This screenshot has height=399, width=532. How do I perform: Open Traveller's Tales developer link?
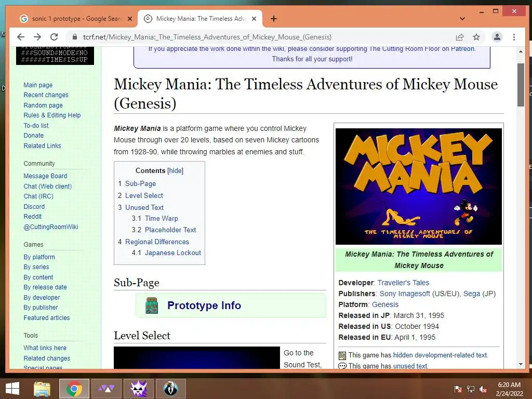tap(403, 283)
